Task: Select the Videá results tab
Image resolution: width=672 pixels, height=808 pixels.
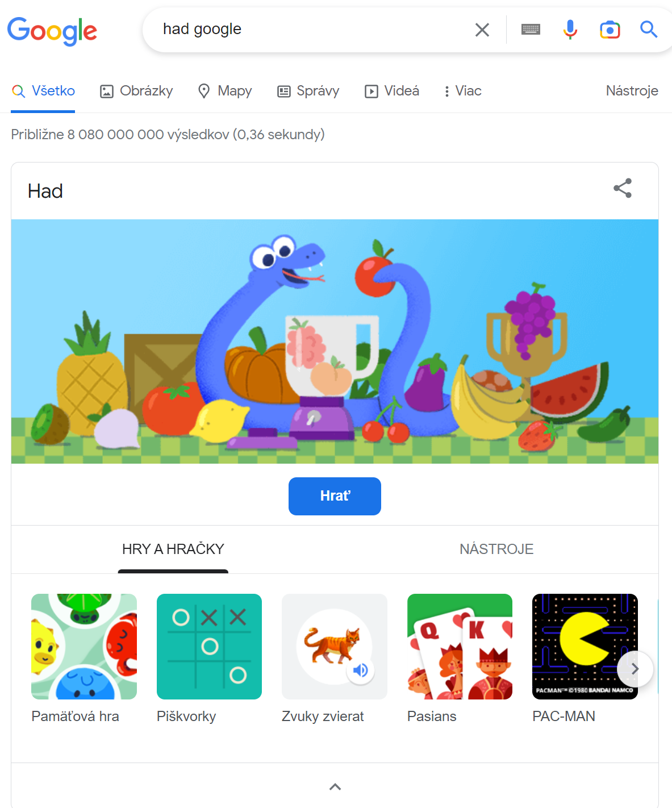Action: 391,91
